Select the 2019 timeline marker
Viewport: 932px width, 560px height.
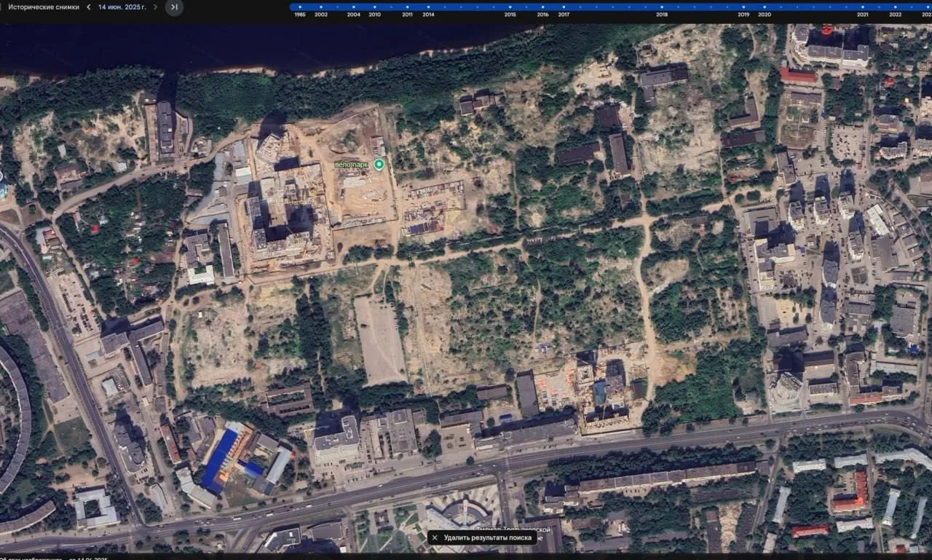pyautogui.click(x=743, y=7)
